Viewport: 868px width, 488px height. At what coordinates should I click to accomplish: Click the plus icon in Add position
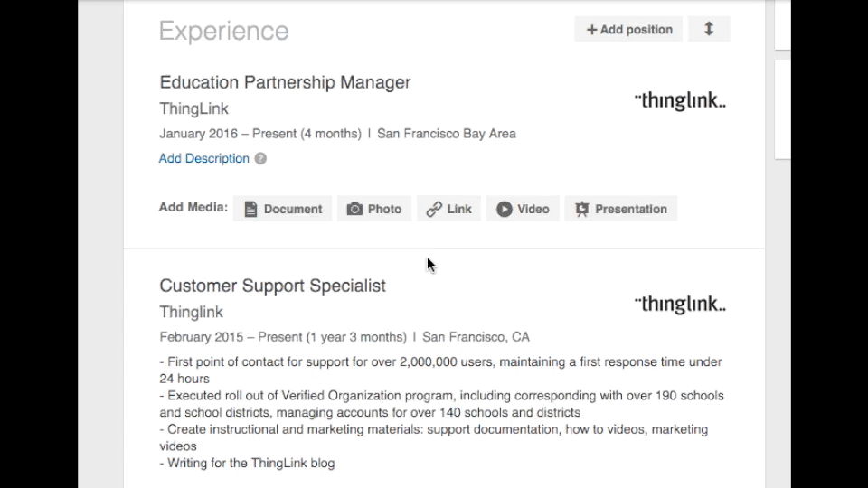[591, 30]
